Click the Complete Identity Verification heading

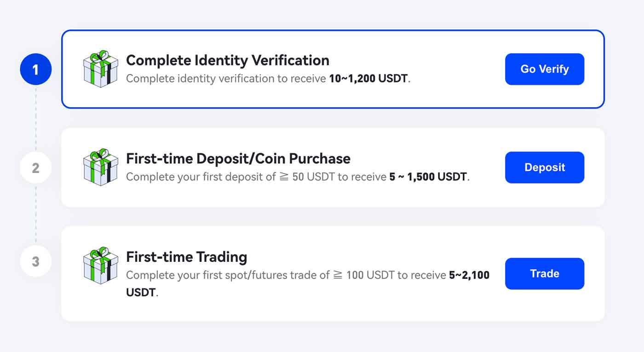tap(228, 60)
